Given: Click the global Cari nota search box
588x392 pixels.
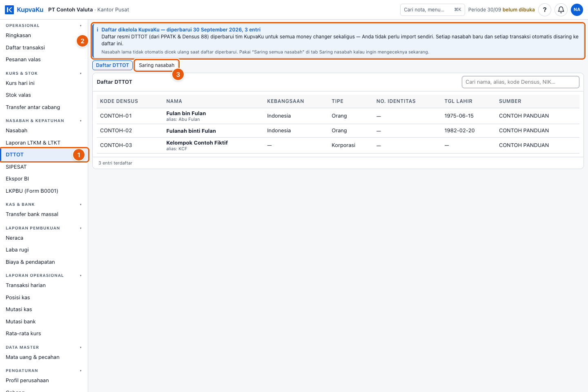Looking at the screenshot, I should (x=432, y=10).
